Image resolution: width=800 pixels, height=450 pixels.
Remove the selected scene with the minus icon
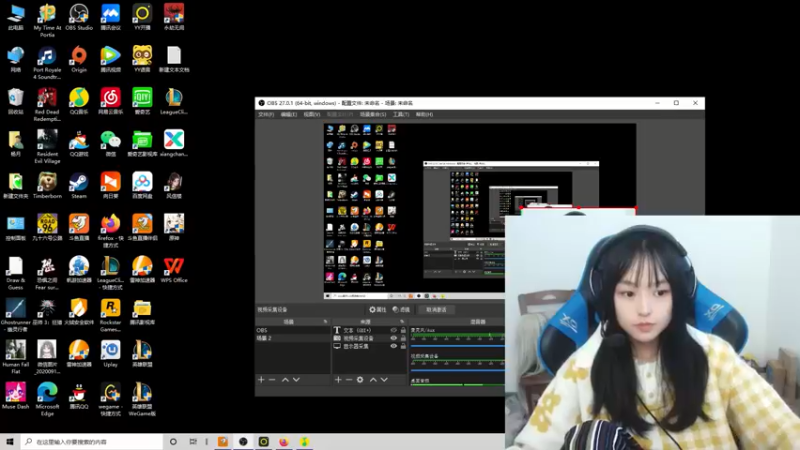(x=272, y=380)
